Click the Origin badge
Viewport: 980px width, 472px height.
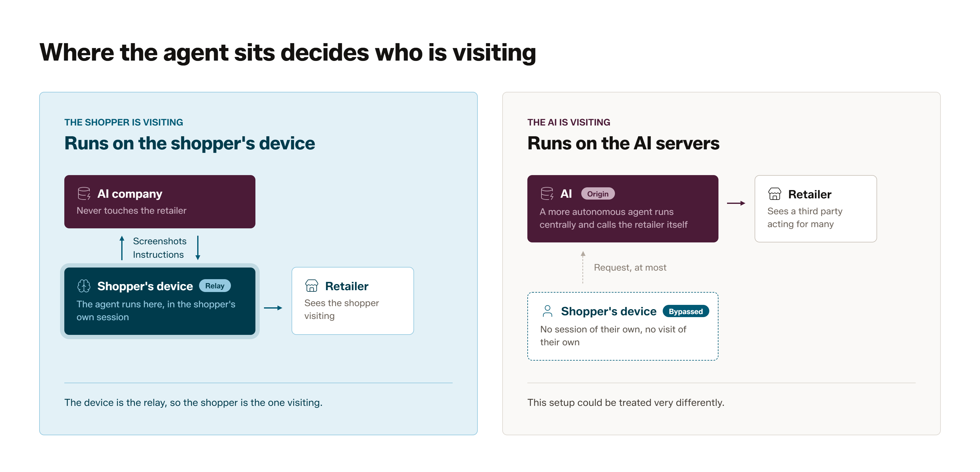[597, 193]
